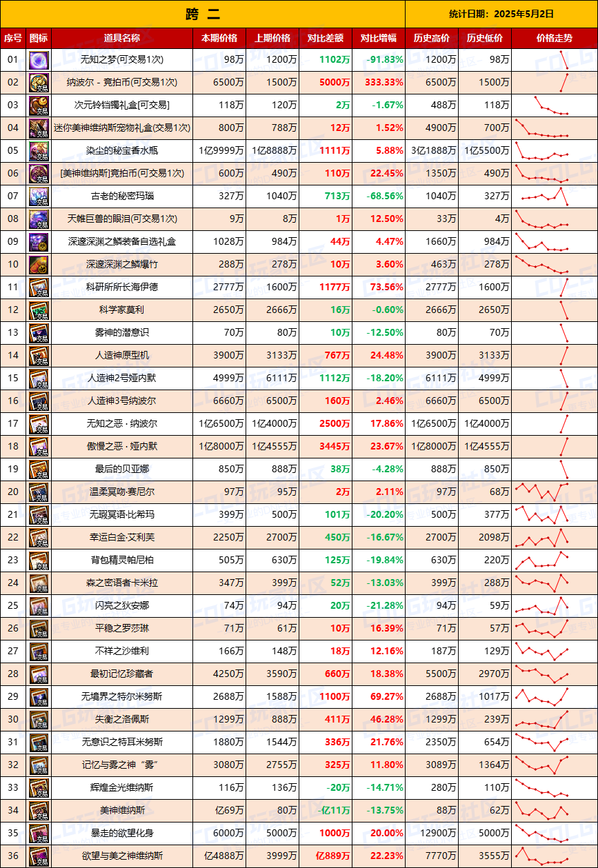Click the 对比增幅 column header

tap(378, 38)
